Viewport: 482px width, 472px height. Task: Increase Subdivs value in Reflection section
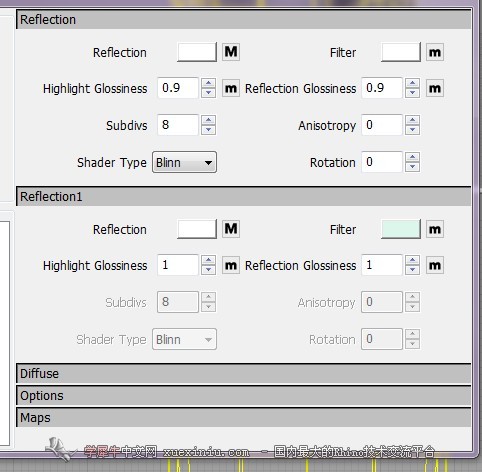(x=209, y=120)
